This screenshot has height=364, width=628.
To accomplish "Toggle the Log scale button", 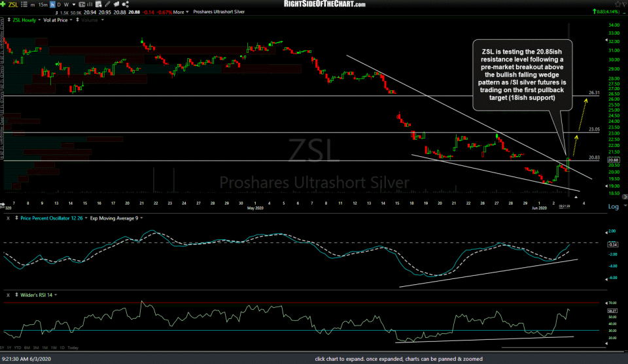I will tap(613, 207).
